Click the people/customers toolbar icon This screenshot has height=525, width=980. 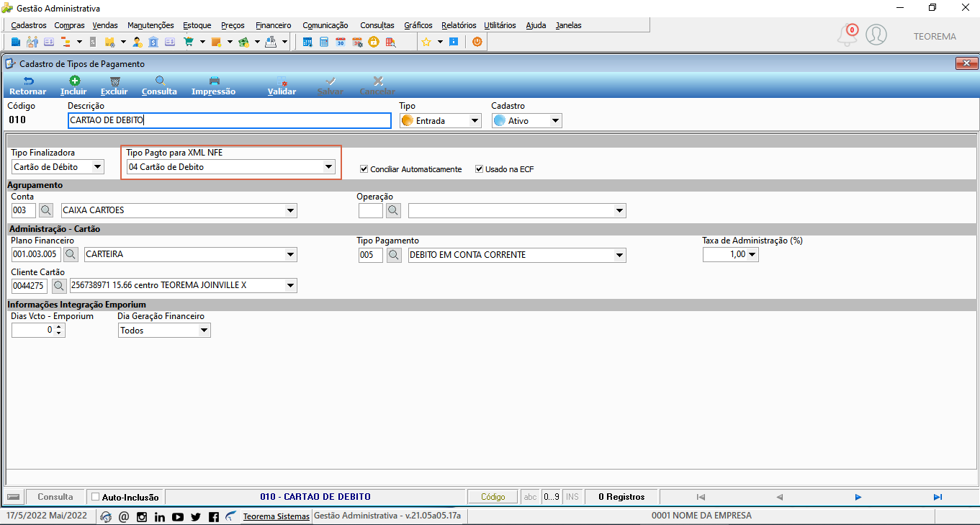[x=32, y=42]
